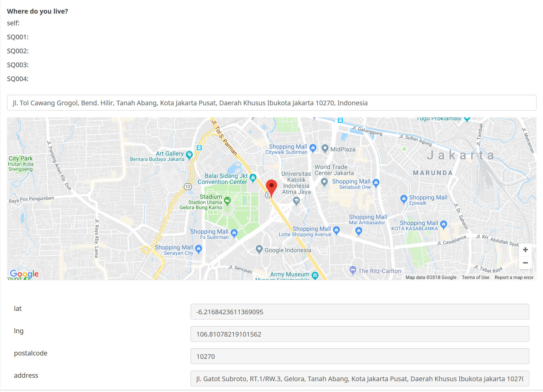543x392 pixels.
Task: Click the SQ001: subquestion label
Action: point(18,37)
